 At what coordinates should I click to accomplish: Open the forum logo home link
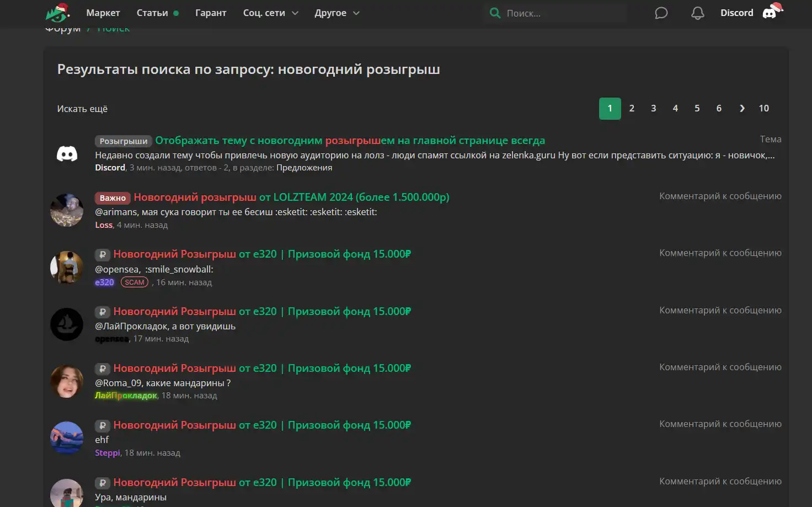(x=57, y=12)
